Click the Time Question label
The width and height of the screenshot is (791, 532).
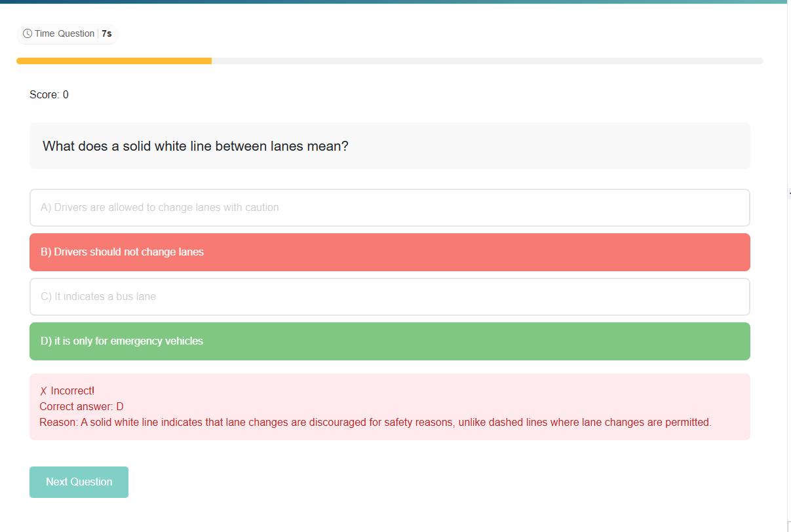coord(64,33)
